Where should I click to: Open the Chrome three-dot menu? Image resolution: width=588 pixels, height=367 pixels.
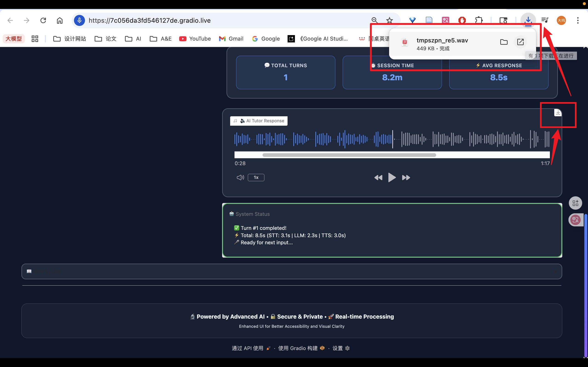(578, 20)
